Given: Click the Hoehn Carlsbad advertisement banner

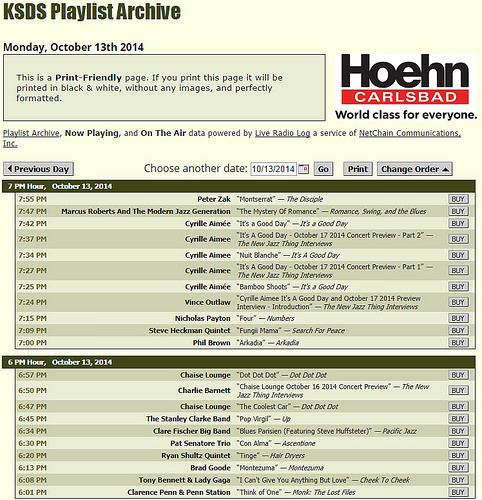Looking at the screenshot, I should click(x=406, y=87).
